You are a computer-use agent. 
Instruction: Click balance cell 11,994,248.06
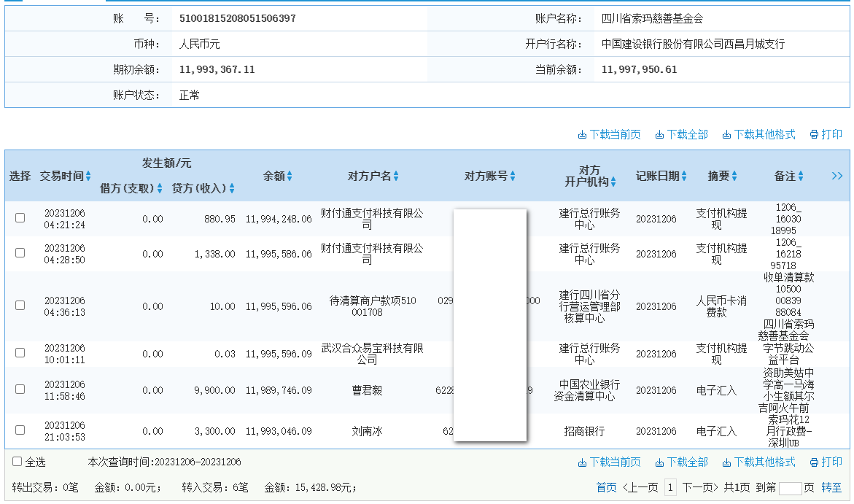tap(279, 219)
